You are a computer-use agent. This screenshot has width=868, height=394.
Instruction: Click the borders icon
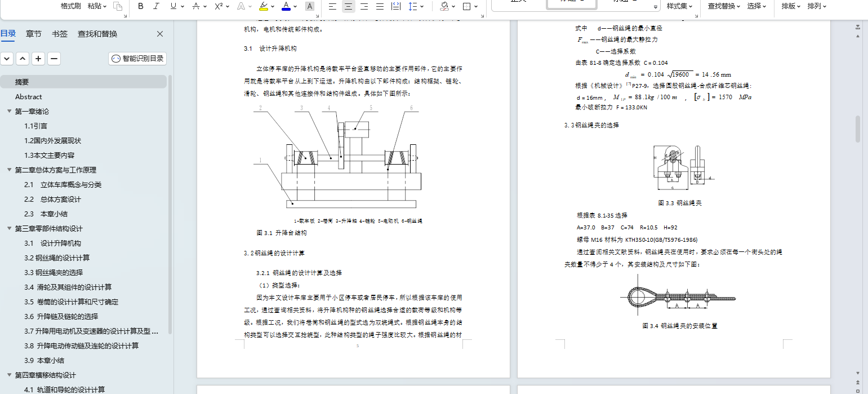click(467, 6)
